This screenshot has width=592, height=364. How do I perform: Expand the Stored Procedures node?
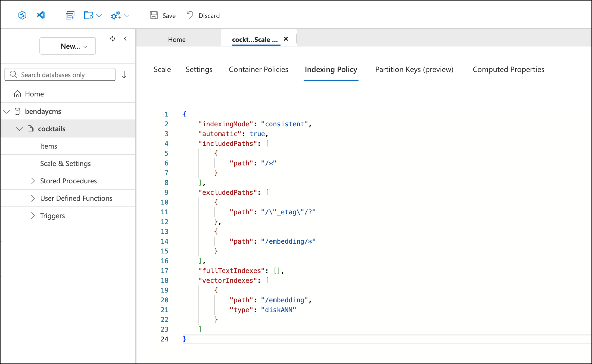click(33, 181)
